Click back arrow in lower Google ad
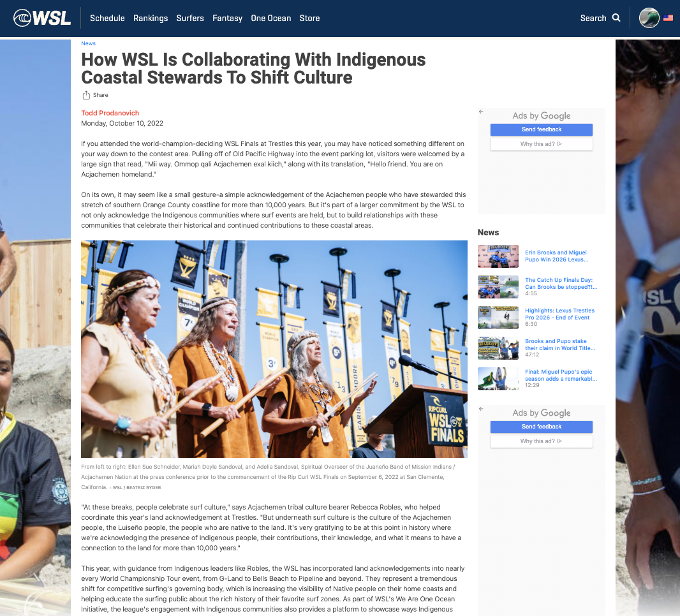Screen dimensions: 680x616 (x=481, y=409)
